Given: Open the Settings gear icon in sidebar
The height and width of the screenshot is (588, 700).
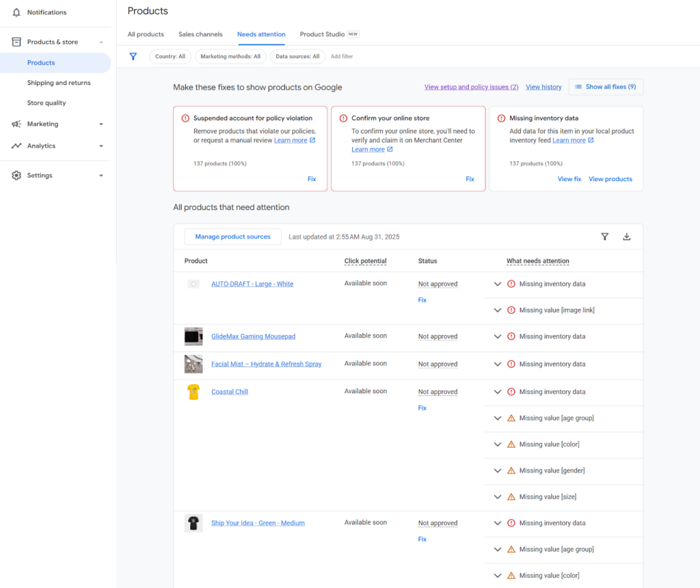Looking at the screenshot, I should [x=15, y=175].
